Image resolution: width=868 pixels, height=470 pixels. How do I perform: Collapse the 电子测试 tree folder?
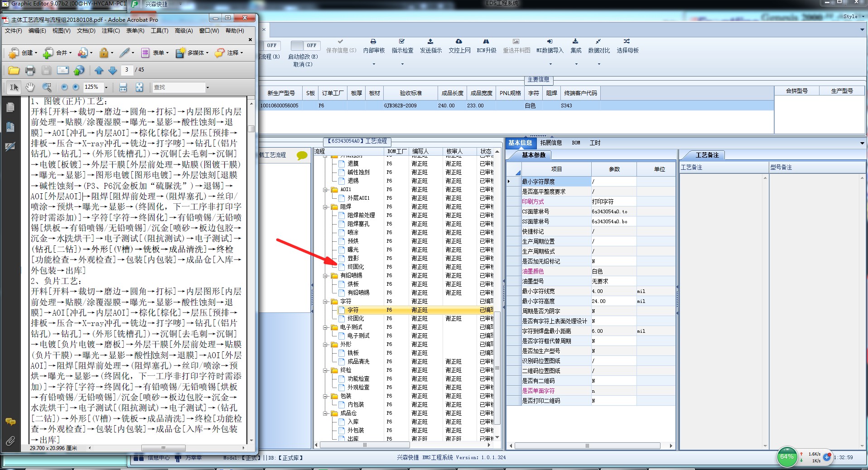tap(325, 327)
